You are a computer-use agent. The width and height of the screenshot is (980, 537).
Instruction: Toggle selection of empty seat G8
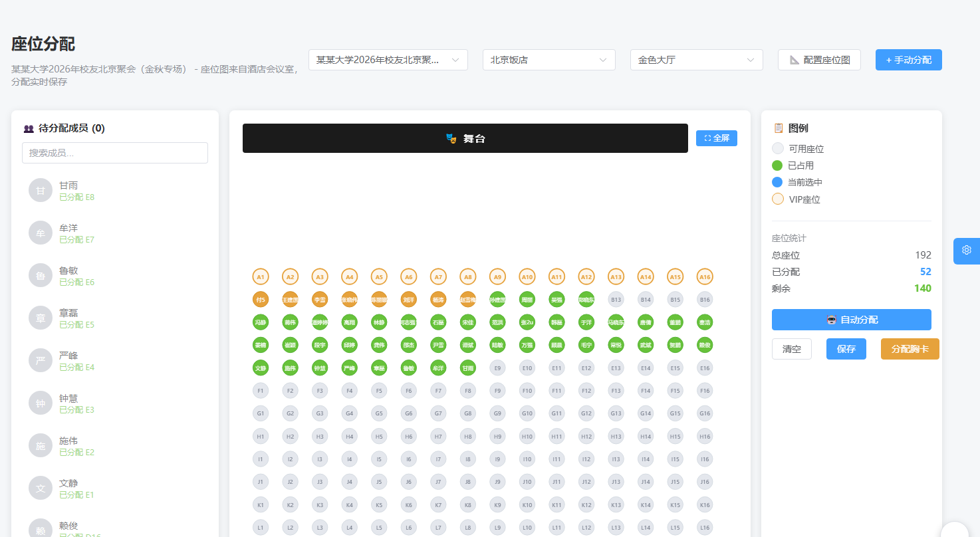[x=468, y=413]
